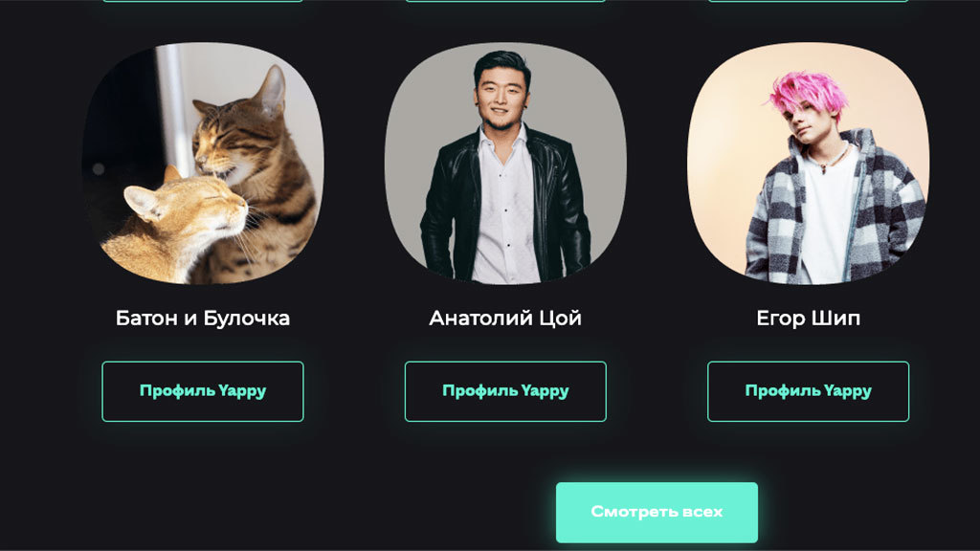Click the plaid coat in Егор Шип's photo
The height and width of the screenshot is (551, 980).
pos(887,212)
